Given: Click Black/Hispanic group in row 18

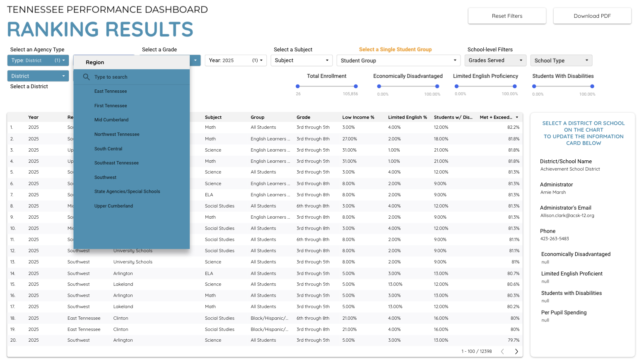Looking at the screenshot, I should click(270, 318).
